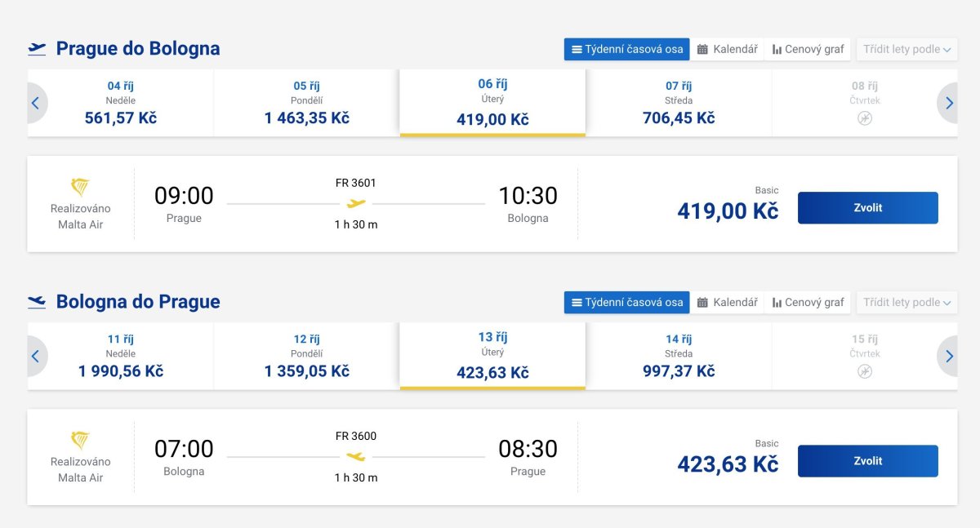Click the previous week arrow for Prague to Bologna
The width and height of the screenshot is (980, 528).
tap(36, 103)
